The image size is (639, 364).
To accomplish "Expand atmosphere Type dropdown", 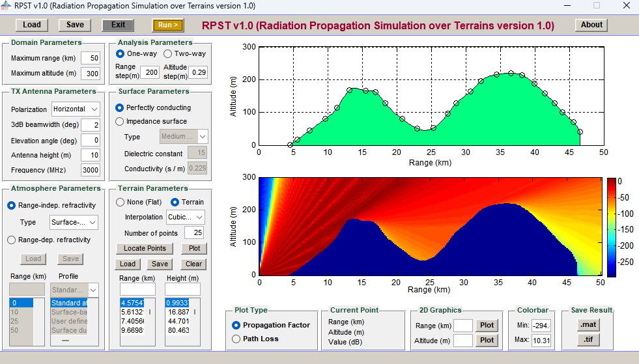I will pyautogui.click(x=74, y=222).
